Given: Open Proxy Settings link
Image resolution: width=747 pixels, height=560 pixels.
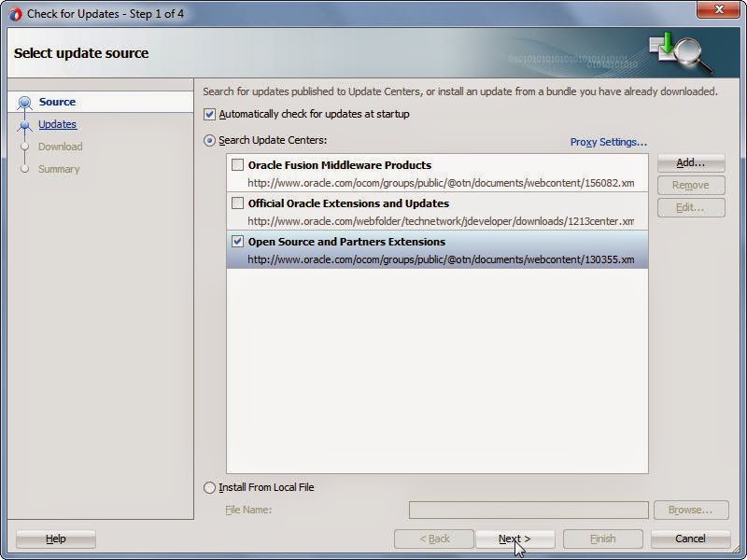Looking at the screenshot, I should point(609,143).
